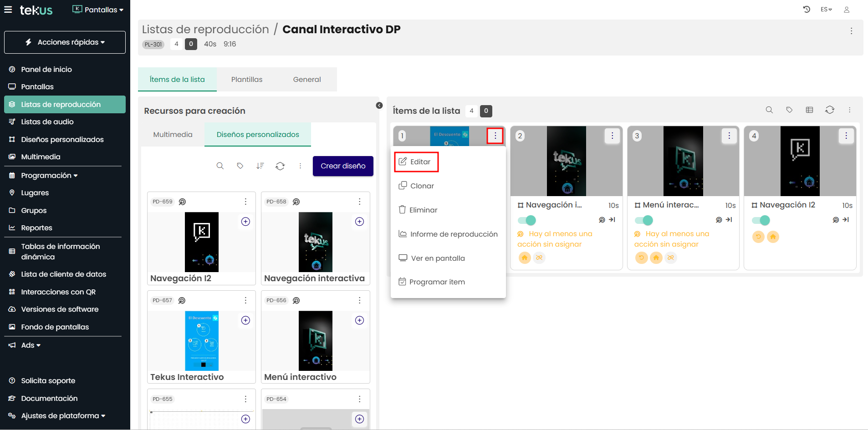Viewport: 868px width, 430px height.
Task: Click the Crear diseño button
Action: point(342,166)
